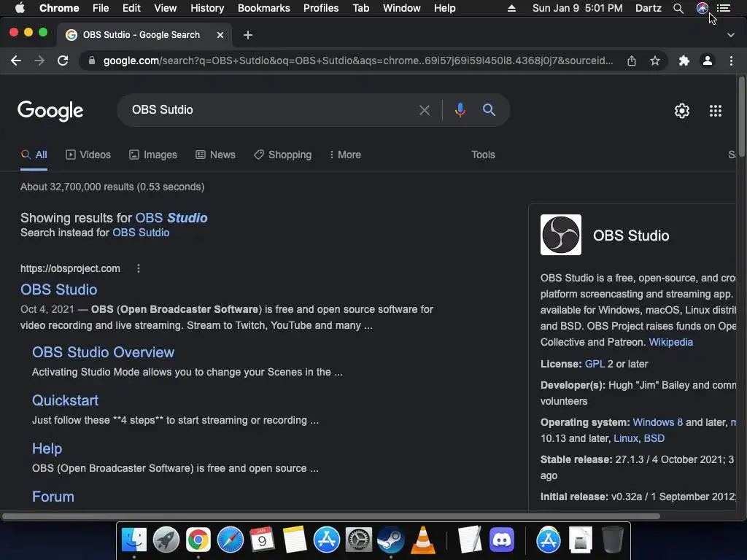Open Google quick settings gear
Image resolution: width=747 pixels, height=560 pixels.
pyautogui.click(x=682, y=111)
